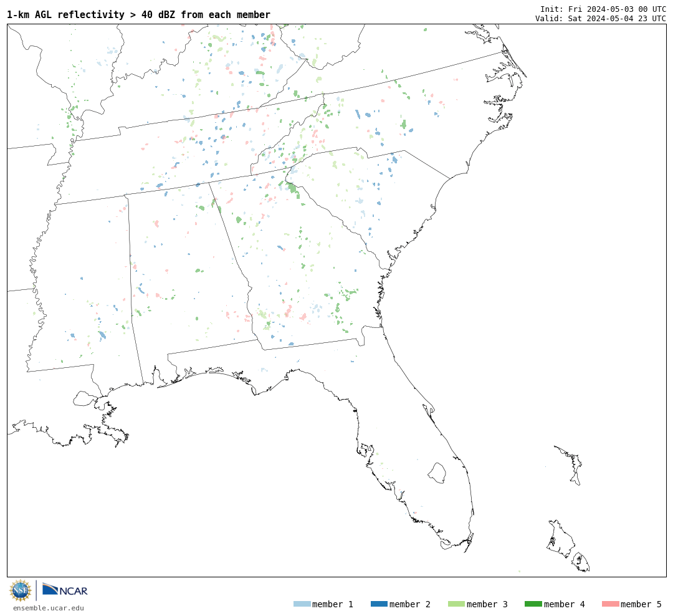This screenshot has height=616, width=673.
Task: Select the 'member 4' legend label
Action: [564, 604]
